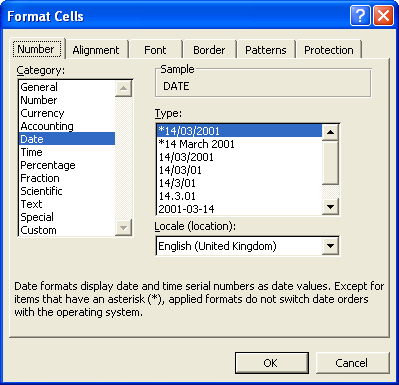Image resolution: width=399 pixels, height=385 pixels.
Task: Click the Help question mark icon
Action: (x=360, y=15)
